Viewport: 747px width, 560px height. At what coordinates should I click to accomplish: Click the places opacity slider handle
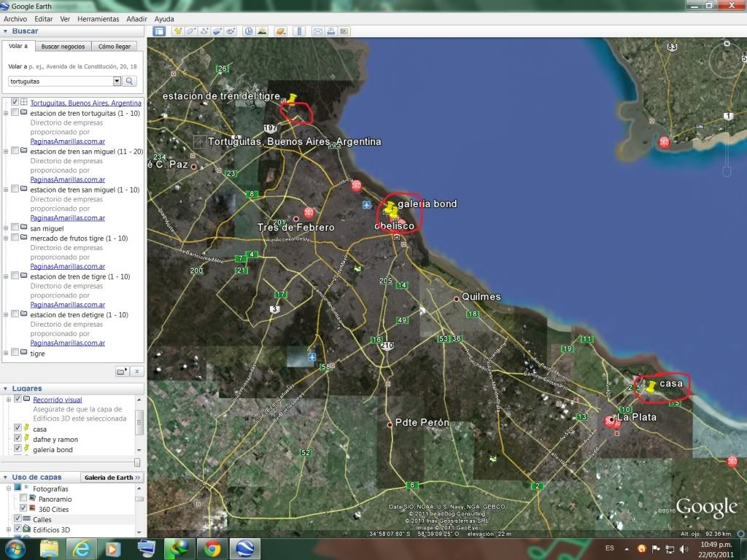point(137,462)
